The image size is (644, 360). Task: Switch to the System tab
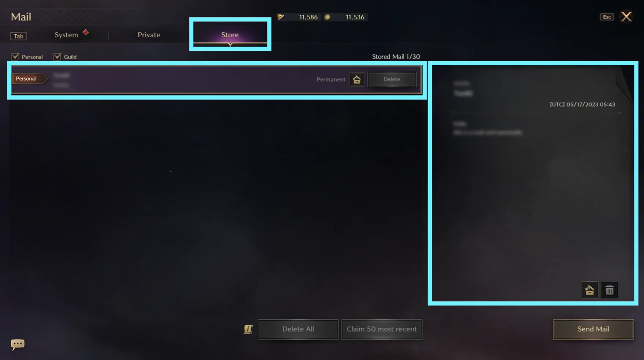pos(66,35)
